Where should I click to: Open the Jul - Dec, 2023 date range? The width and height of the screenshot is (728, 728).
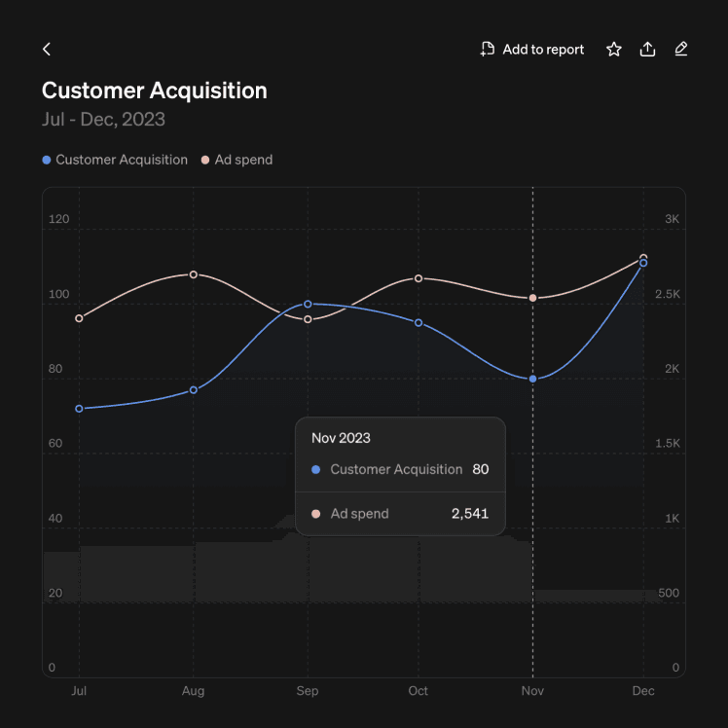(x=103, y=120)
